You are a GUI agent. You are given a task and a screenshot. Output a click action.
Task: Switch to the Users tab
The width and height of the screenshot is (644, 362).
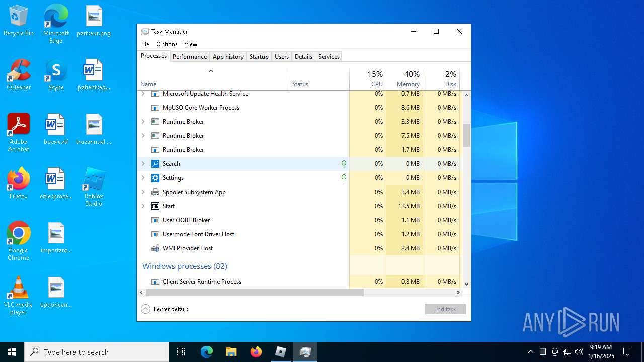[282, 57]
